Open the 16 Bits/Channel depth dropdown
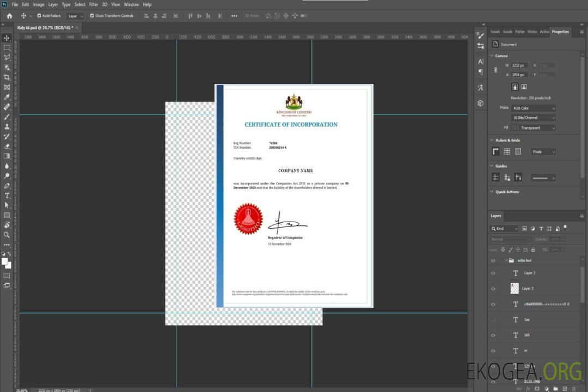Image resolution: width=588 pixels, height=392 pixels. (533, 118)
